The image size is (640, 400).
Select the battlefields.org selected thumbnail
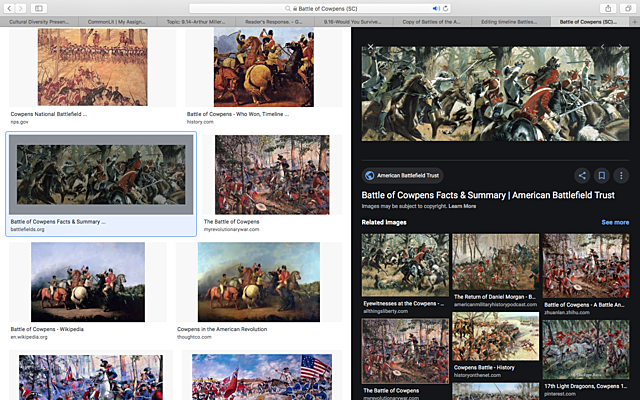pos(101,175)
